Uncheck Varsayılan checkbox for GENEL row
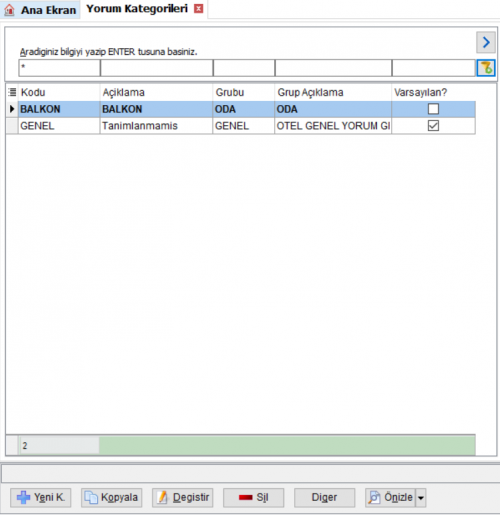 433,126
